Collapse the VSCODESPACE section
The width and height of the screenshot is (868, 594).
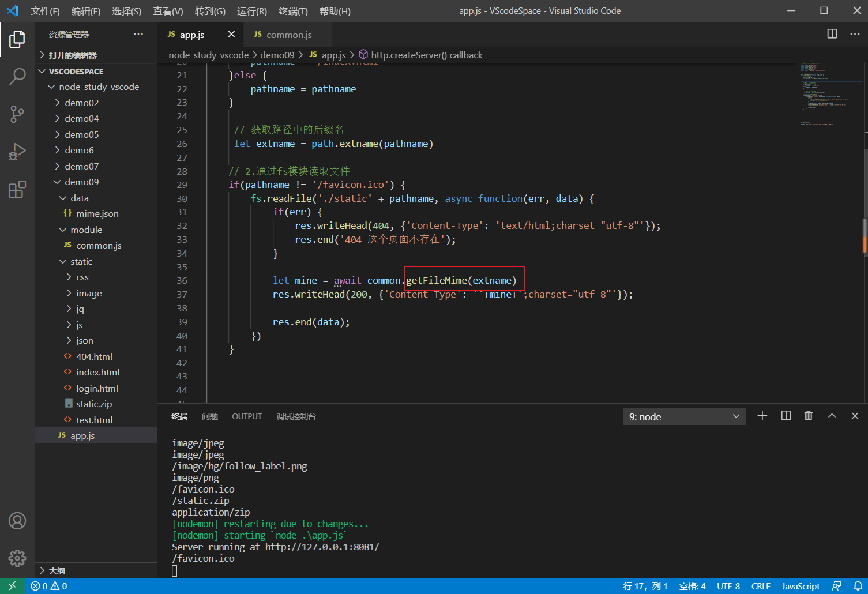pyautogui.click(x=96, y=71)
